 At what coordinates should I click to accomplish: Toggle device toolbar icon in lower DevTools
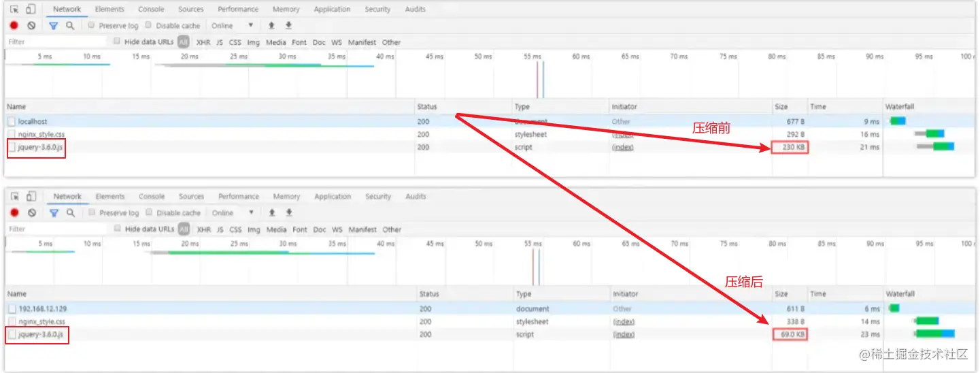[x=31, y=196]
